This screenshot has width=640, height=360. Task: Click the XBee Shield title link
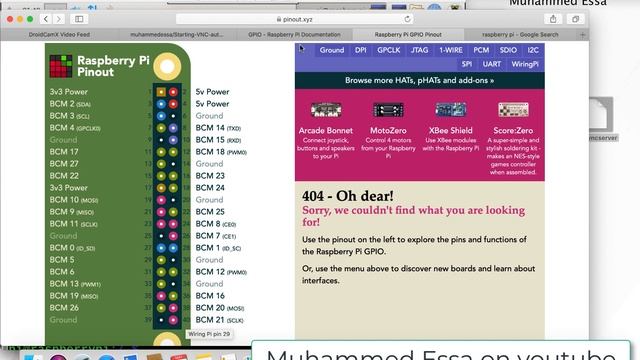451,131
